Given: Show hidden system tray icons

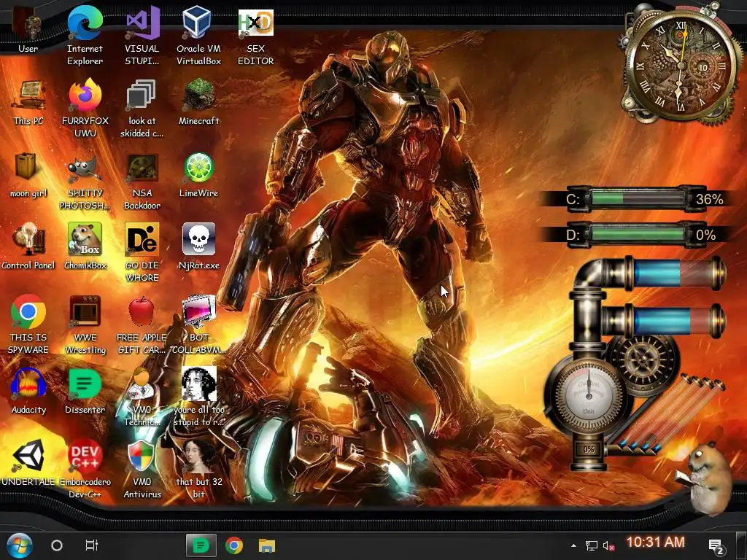Looking at the screenshot, I should coord(573,545).
